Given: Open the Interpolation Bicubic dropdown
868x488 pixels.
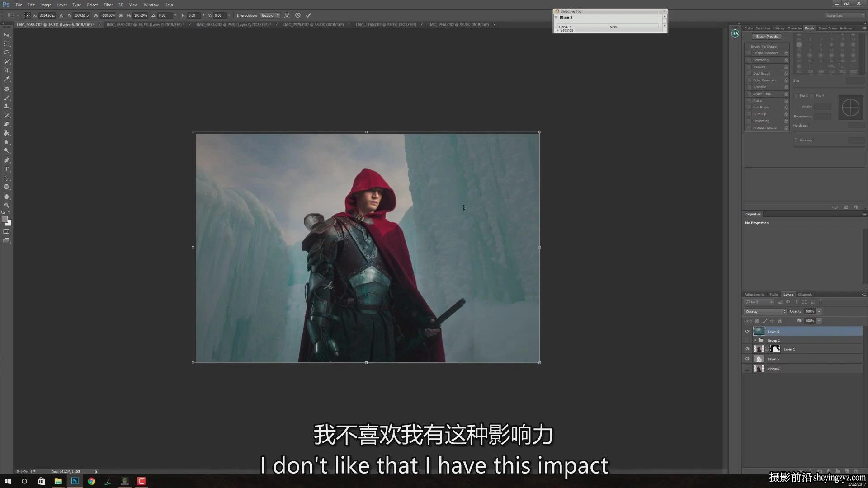Looking at the screenshot, I should [270, 15].
